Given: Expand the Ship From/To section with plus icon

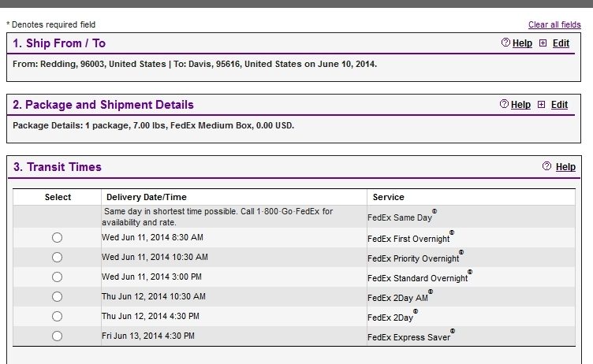Looking at the screenshot, I should [542, 43].
